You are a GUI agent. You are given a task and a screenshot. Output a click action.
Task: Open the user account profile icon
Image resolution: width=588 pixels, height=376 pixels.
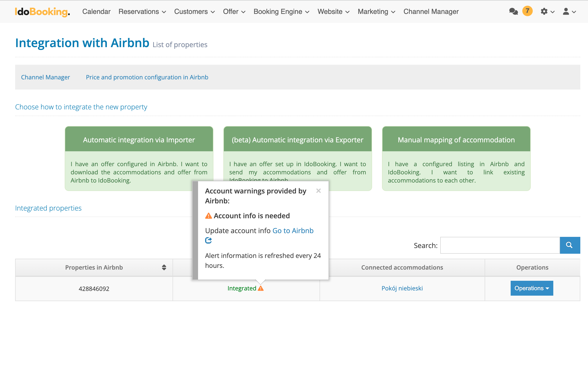pos(566,11)
